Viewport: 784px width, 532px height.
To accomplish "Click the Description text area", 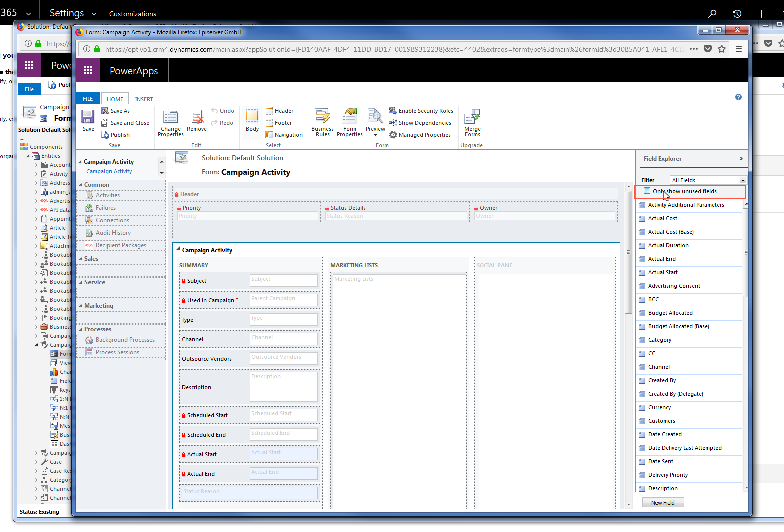I will (x=284, y=386).
